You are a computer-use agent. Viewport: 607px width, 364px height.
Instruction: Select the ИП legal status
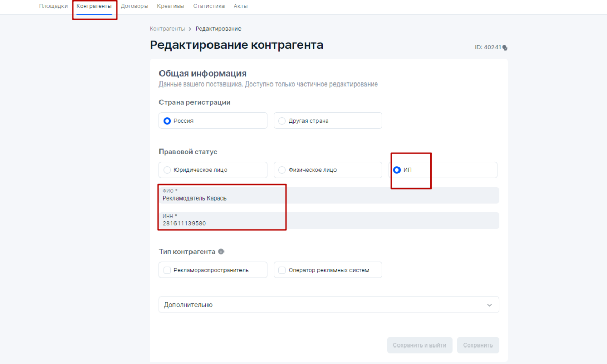coord(397,170)
